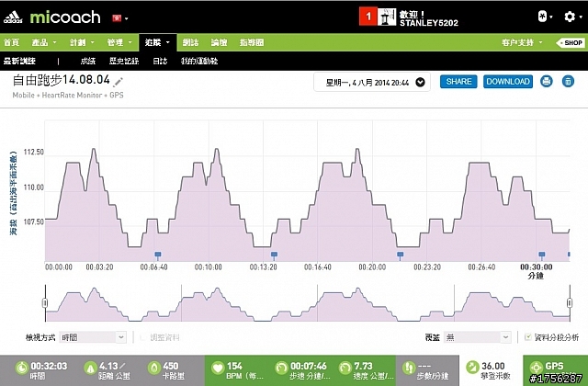Select the calories flame icon 450
The image size is (588, 386).
[154, 368]
